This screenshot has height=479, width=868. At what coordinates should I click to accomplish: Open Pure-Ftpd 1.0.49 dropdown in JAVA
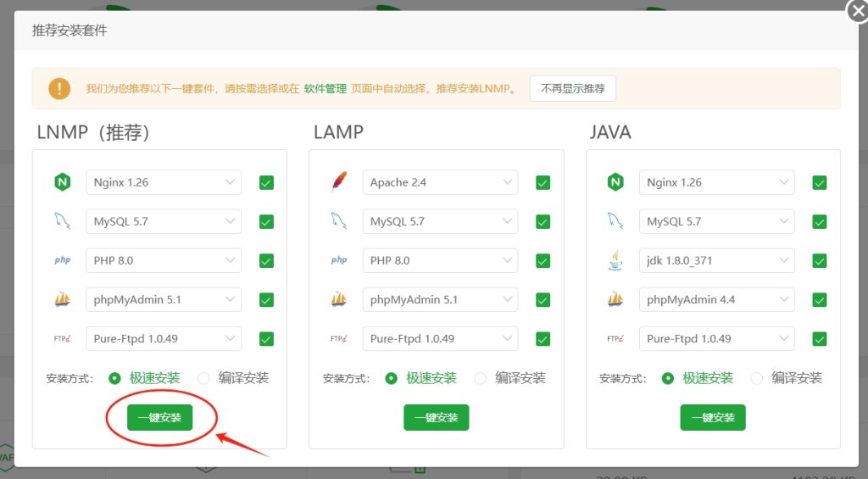(717, 338)
